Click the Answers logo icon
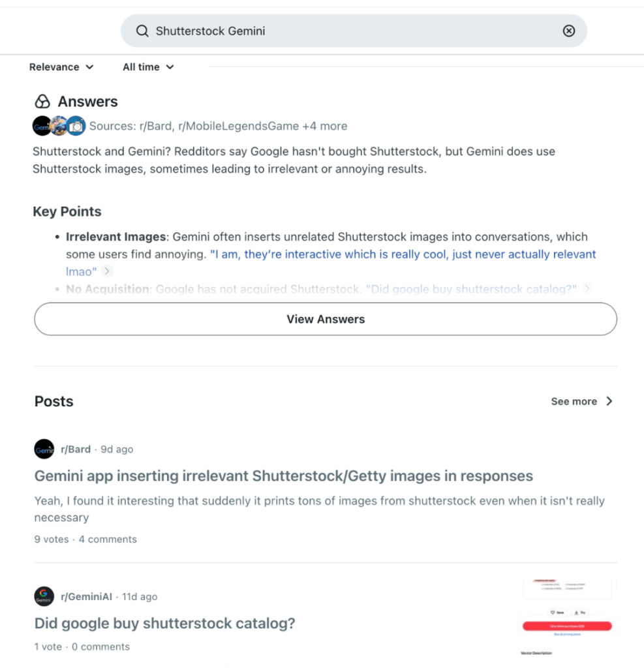Viewport: 644px width, 668px height. tap(42, 102)
